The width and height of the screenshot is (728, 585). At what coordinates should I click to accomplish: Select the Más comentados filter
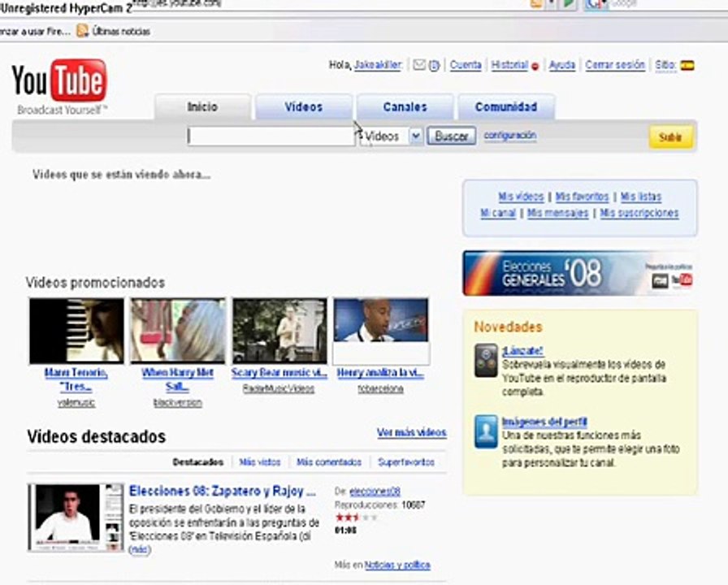click(329, 462)
